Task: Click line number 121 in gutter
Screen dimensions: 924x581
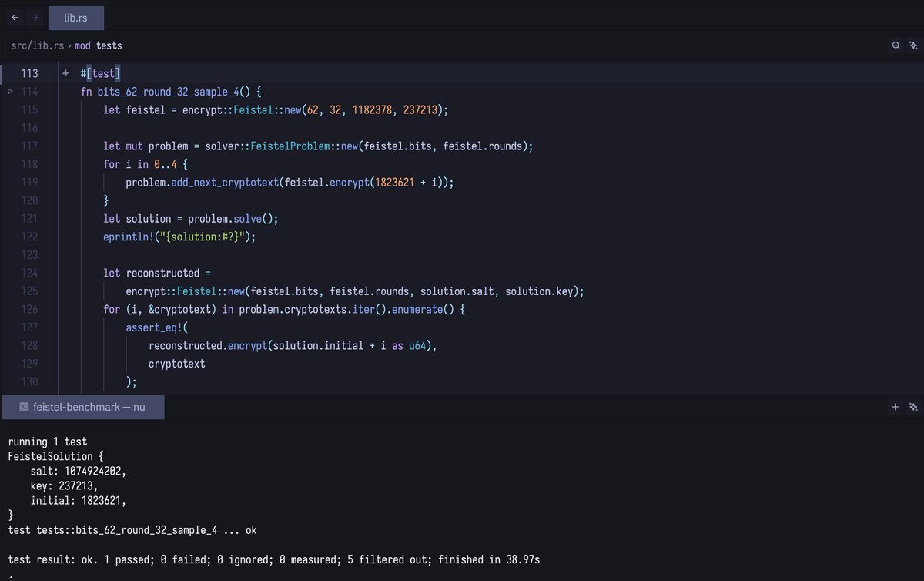Action: [x=30, y=218]
